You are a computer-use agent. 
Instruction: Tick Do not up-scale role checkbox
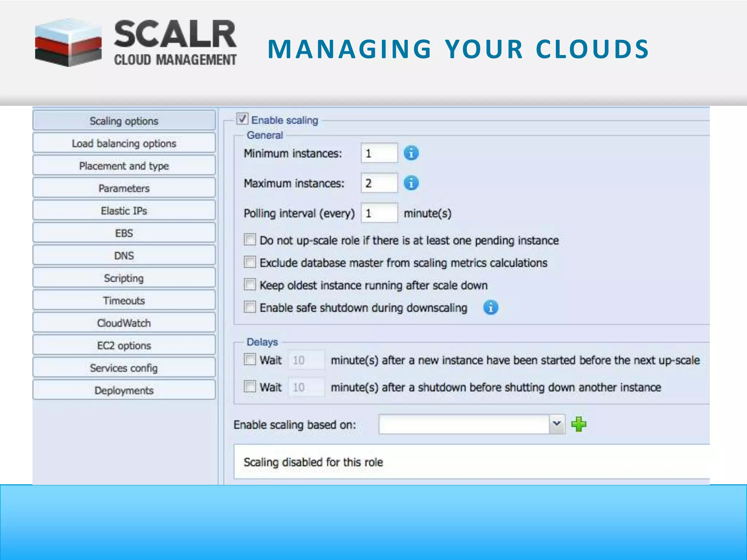click(250, 240)
